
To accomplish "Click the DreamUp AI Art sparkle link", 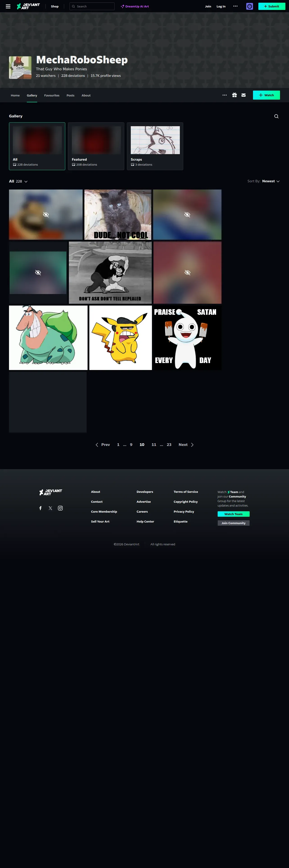I will coord(135,6).
